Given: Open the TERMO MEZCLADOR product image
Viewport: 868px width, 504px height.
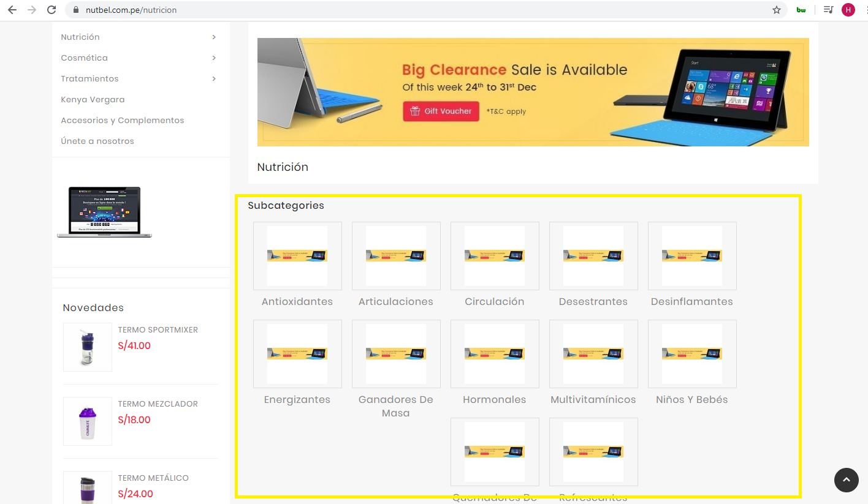Looking at the screenshot, I should click(x=88, y=421).
